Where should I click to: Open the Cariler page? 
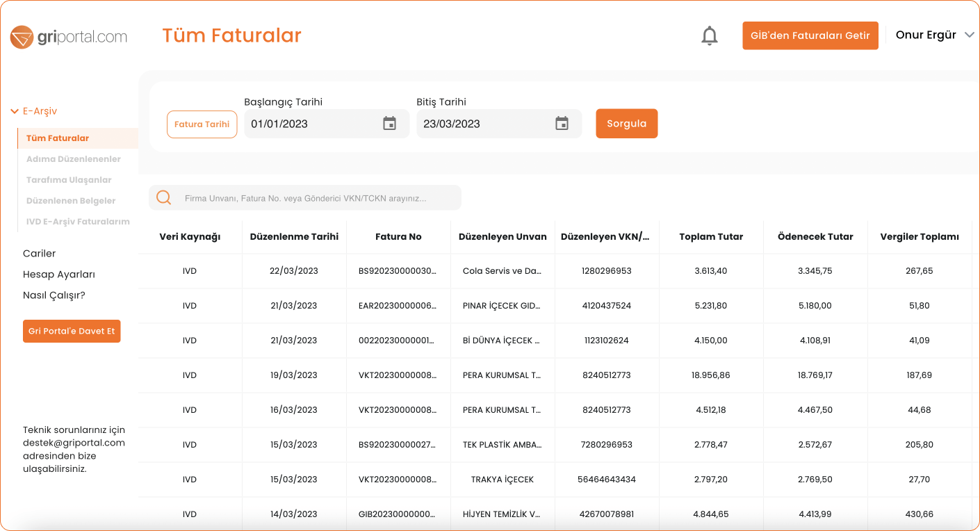(x=39, y=254)
